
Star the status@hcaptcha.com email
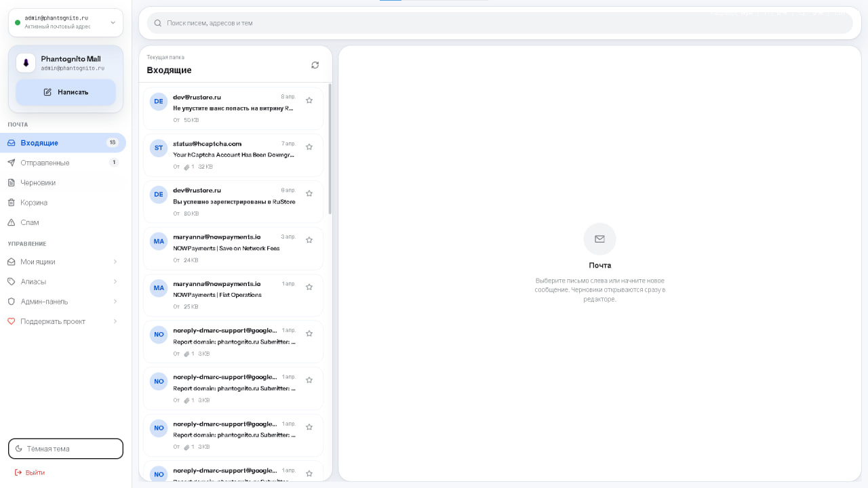309,147
